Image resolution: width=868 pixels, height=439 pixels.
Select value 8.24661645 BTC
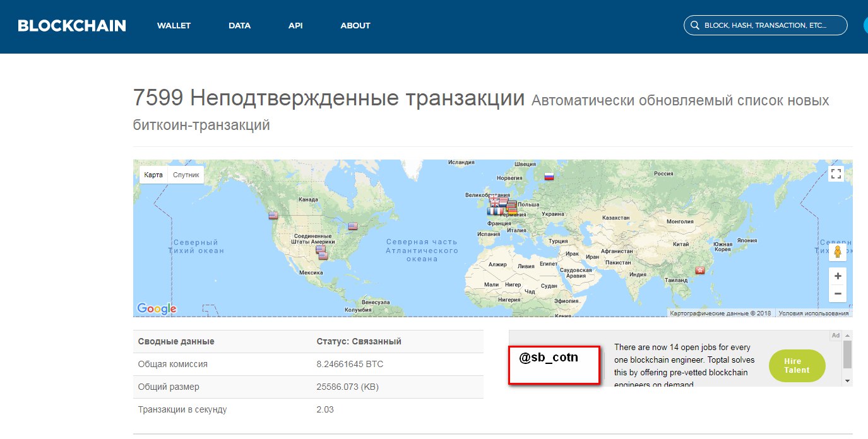350,364
